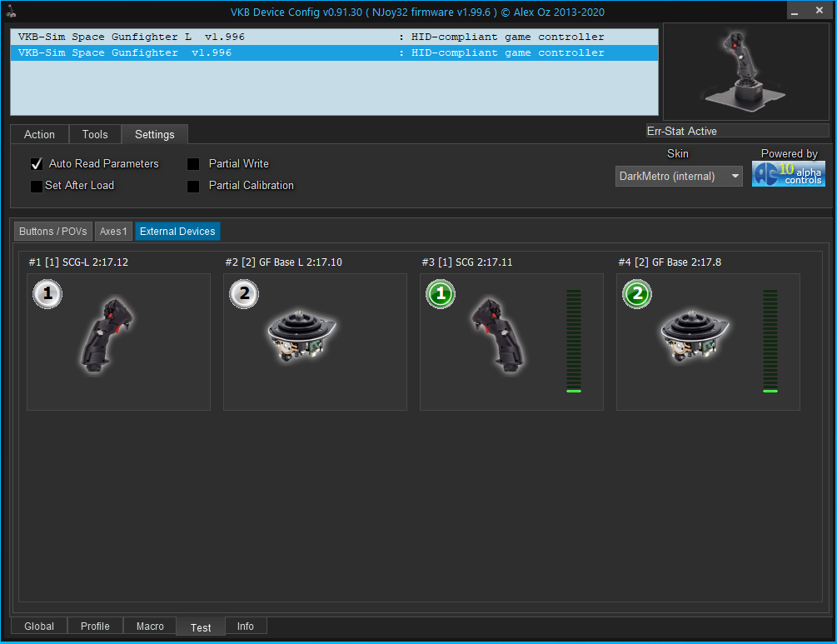The width and height of the screenshot is (837, 644).
Task: Enable the Partial Write checkbox
Action: click(193, 164)
